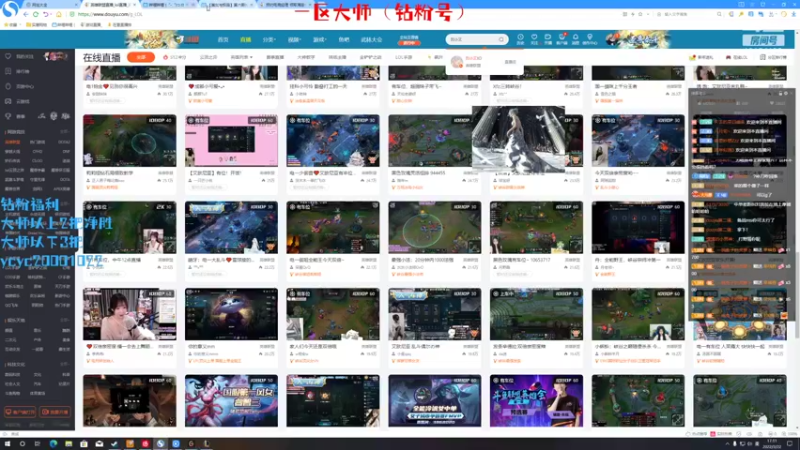The width and height of the screenshot is (800, 450).
Task: Open the 国服第一闵女 stream thumbnail
Action: [x=231, y=401]
